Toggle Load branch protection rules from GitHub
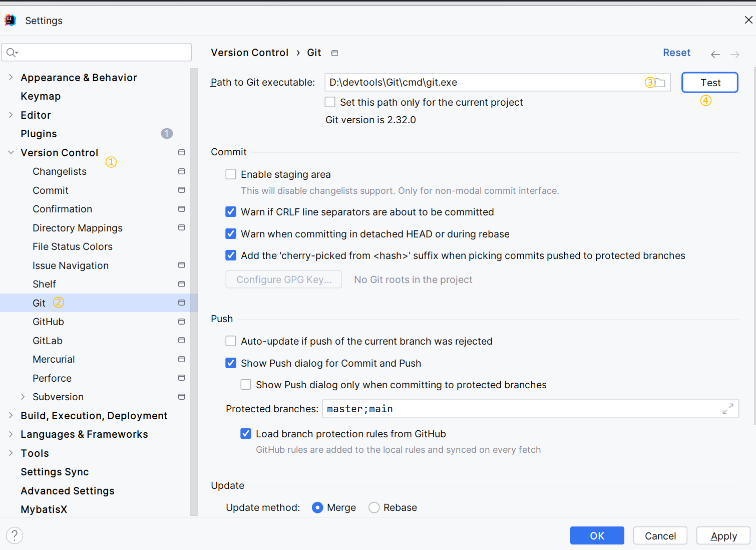756x550 pixels. [x=246, y=434]
